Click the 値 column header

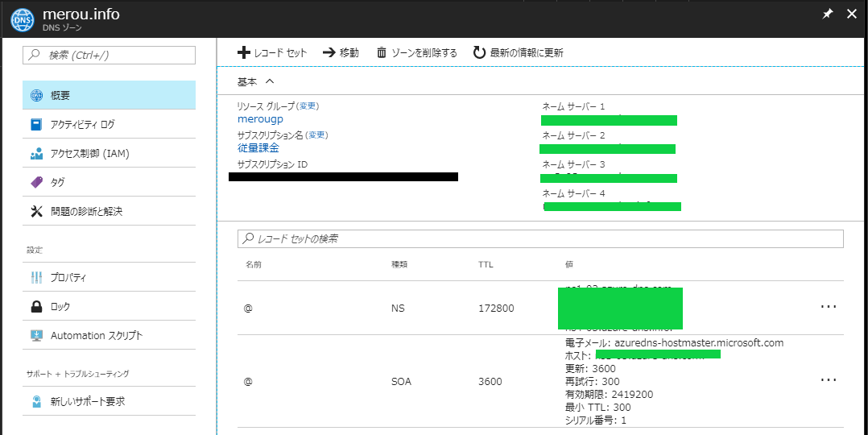569,265
